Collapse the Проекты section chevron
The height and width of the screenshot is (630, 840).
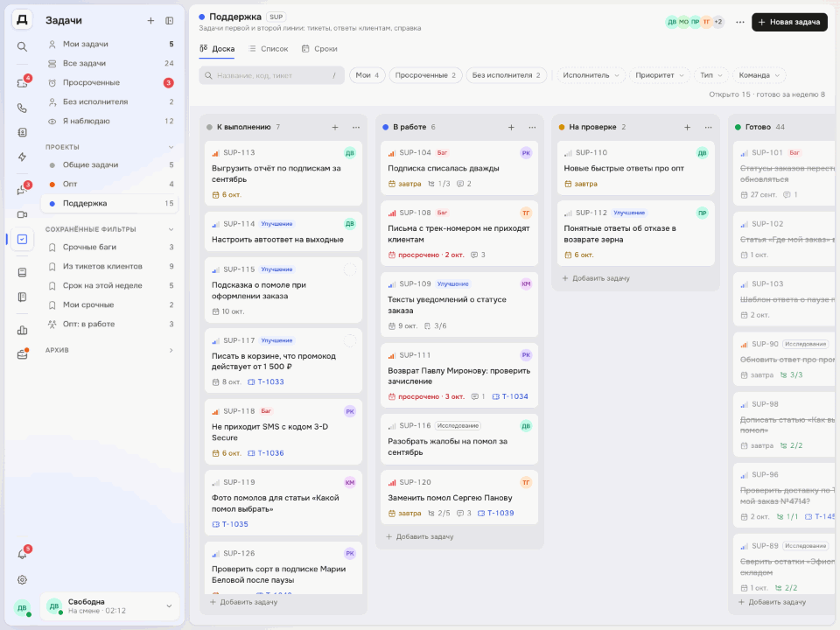coord(171,147)
